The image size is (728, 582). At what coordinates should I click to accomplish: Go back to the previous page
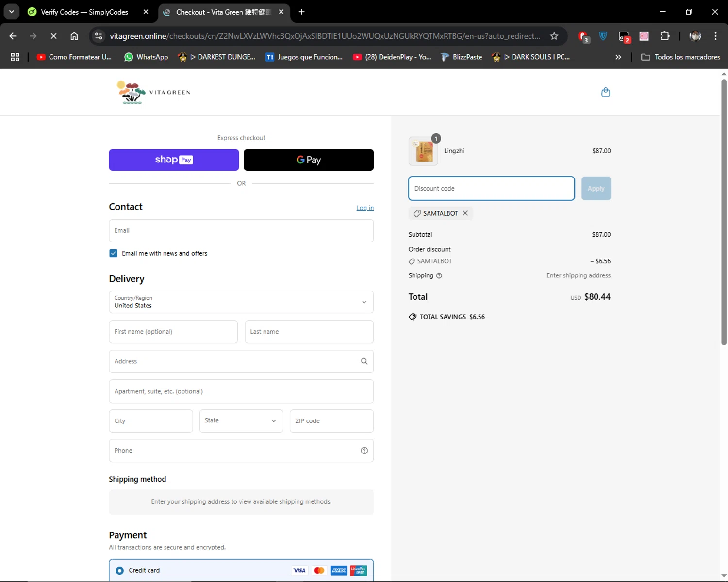coord(13,36)
